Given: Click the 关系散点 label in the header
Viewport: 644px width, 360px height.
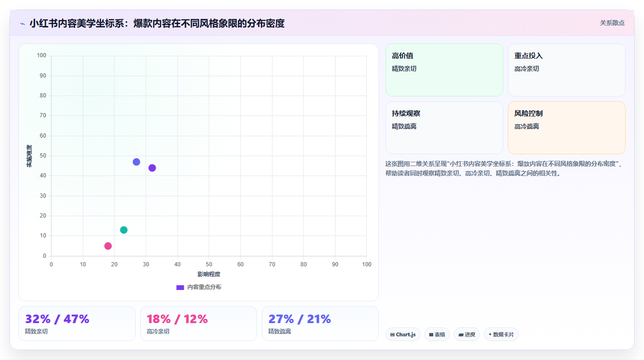Looking at the screenshot, I should [x=612, y=23].
